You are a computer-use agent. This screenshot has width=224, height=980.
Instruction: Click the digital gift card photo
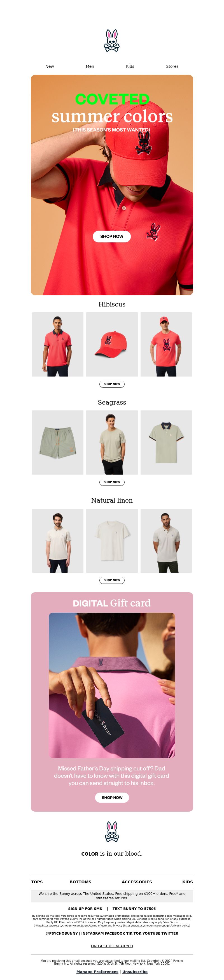112,685
